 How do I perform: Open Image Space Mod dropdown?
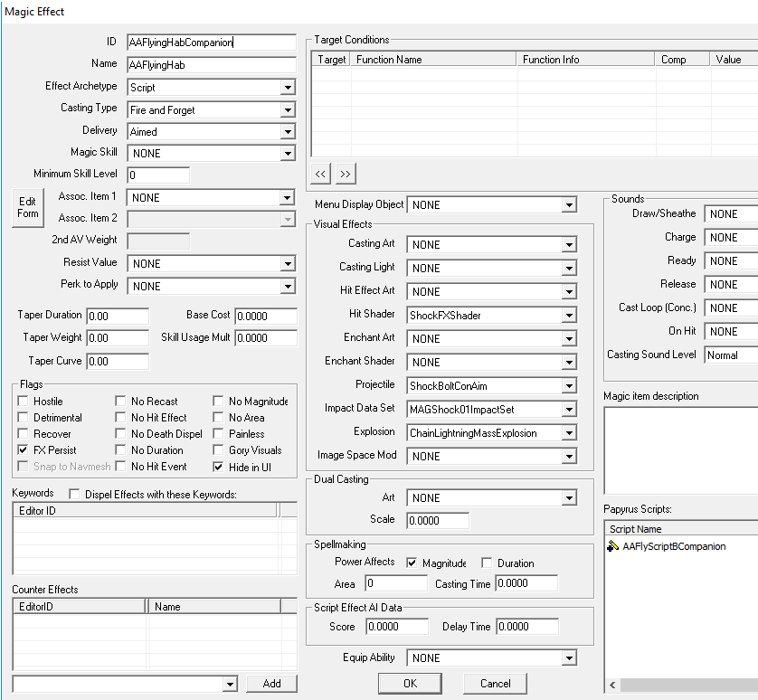(569, 457)
